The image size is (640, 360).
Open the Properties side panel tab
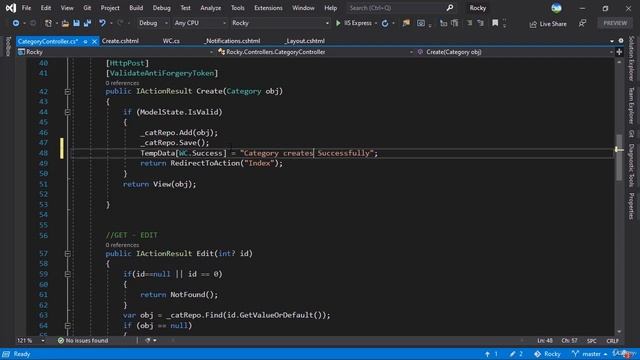(631, 206)
